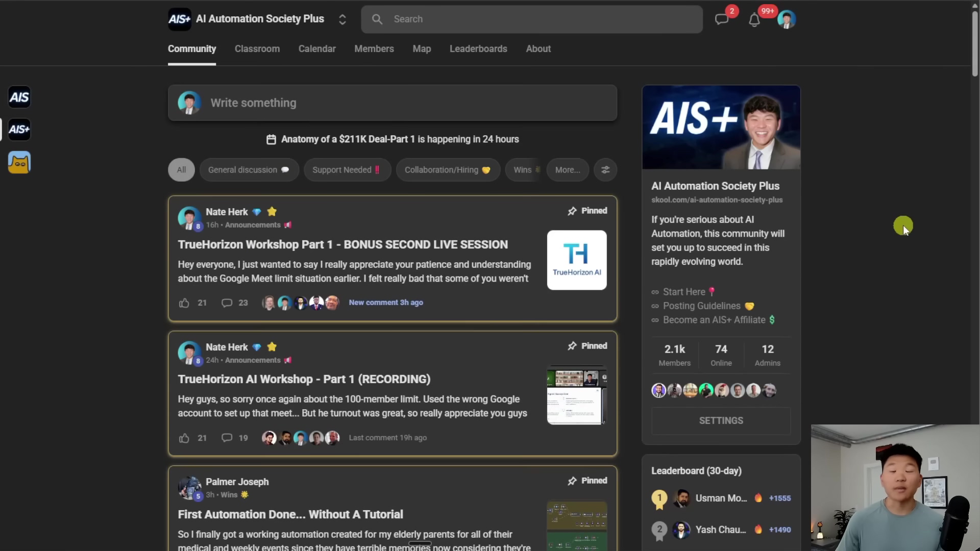Open the About tab
The height and width of the screenshot is (551, 980).
pos(538,49)
